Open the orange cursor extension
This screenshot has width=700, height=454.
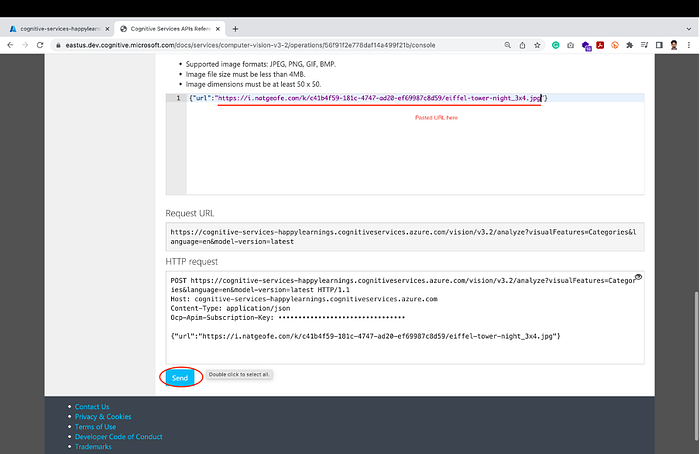pos(615,45)
